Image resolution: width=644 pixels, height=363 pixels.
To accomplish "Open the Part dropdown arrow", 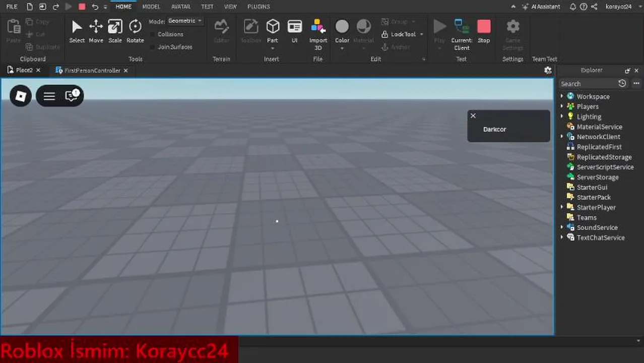I will [x=273, y=48].
